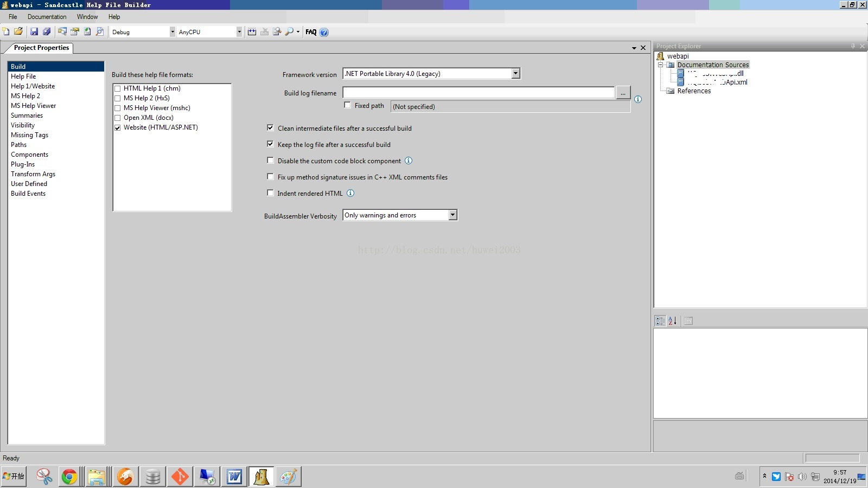Screen dimensions: 868x488
Task: Open the Window menu
Action: click(x=87, y=17)
